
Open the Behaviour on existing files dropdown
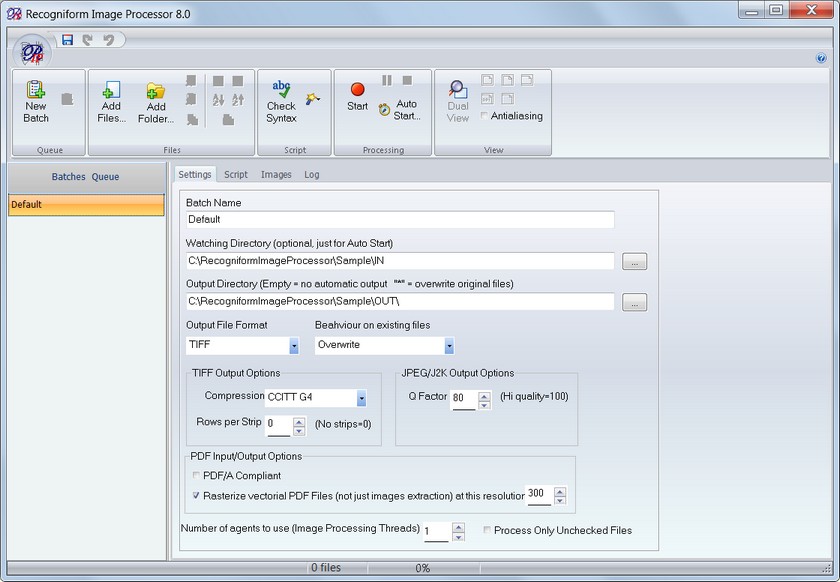point(449,346)
